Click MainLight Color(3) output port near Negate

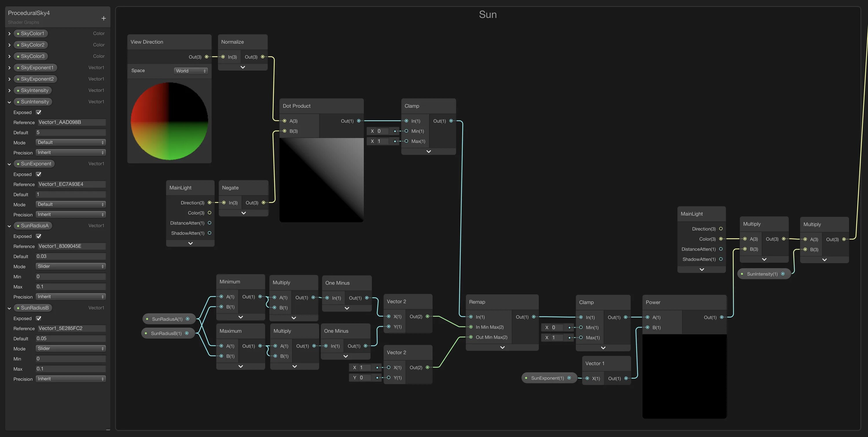[209, 213]
